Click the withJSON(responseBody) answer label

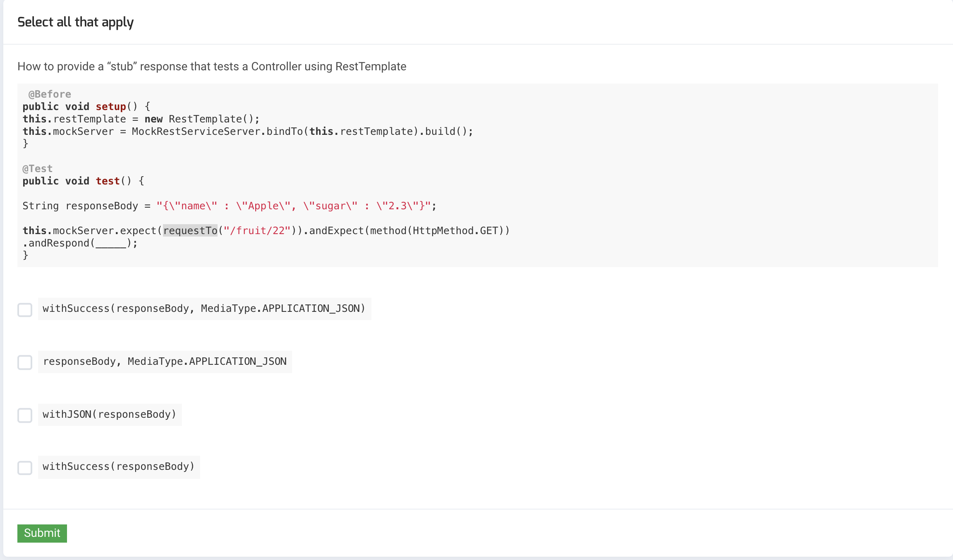(x=110, y=414)
